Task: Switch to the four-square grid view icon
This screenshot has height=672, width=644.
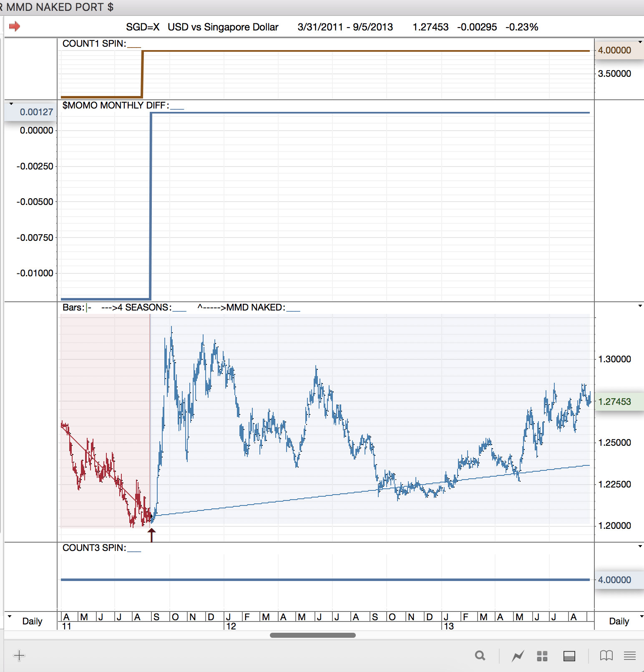Action: click(x=542, y=656)
